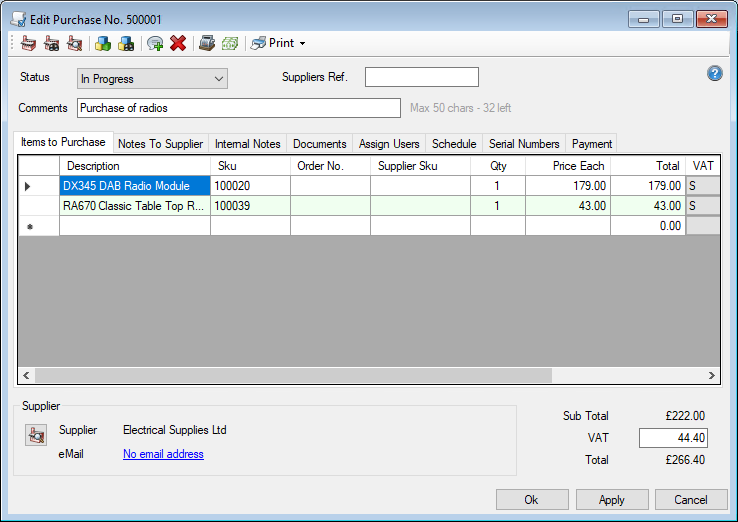
Task: Click the cash register toolbar icon
Action: 207,43
